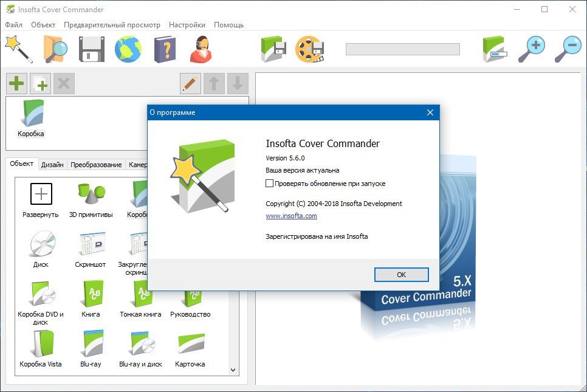The width and height of the screenshot is (587, 392).
Task: Choose the 3D примитивы object type
Action: 91,201
